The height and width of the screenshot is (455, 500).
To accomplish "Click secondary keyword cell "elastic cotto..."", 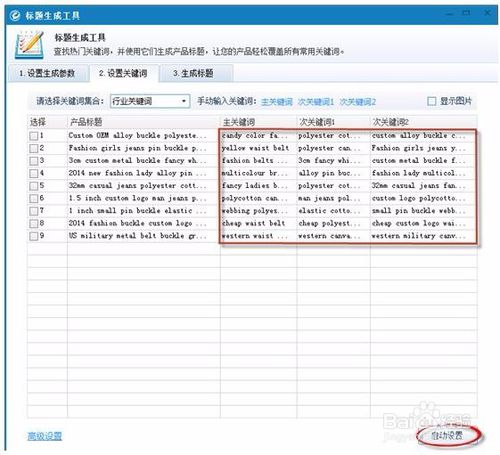I will 329,211.
